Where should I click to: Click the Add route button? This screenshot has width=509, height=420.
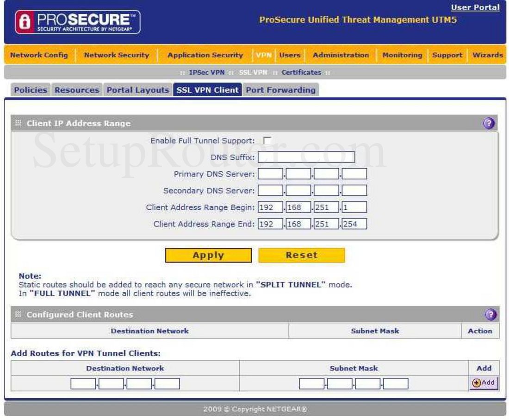coord(484,383)
